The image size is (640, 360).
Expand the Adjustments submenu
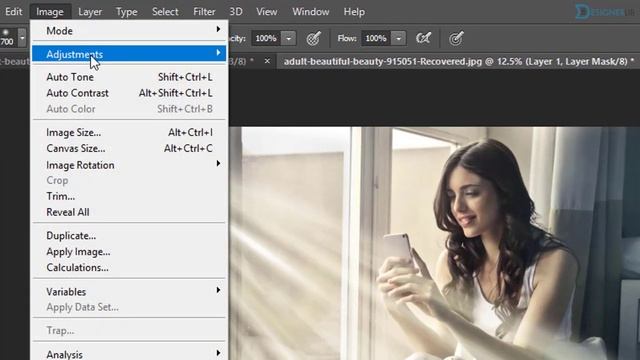129,54
